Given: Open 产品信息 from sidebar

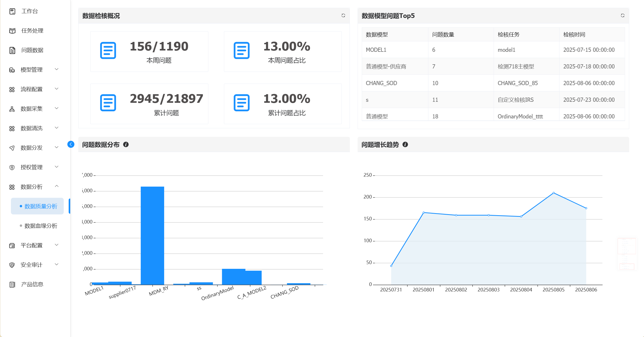Looking at the screenshot, I should pyautogui.click(x=32, y=284).
